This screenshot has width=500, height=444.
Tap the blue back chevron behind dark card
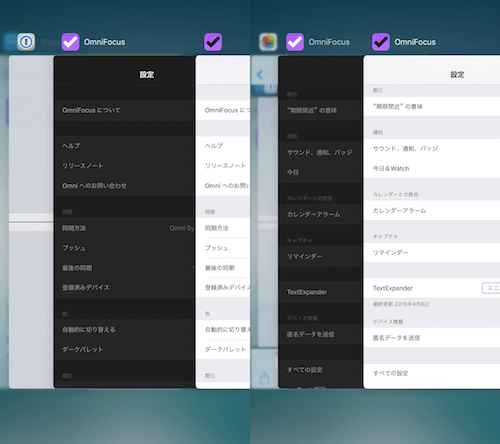(260, 74)
